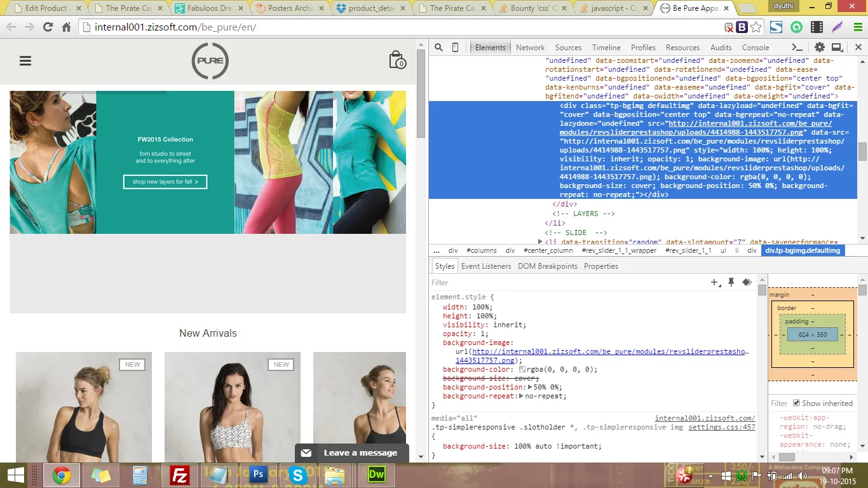Open FileZilla from the taskbar
Screen dimensions: 868x488
(181, 475)
